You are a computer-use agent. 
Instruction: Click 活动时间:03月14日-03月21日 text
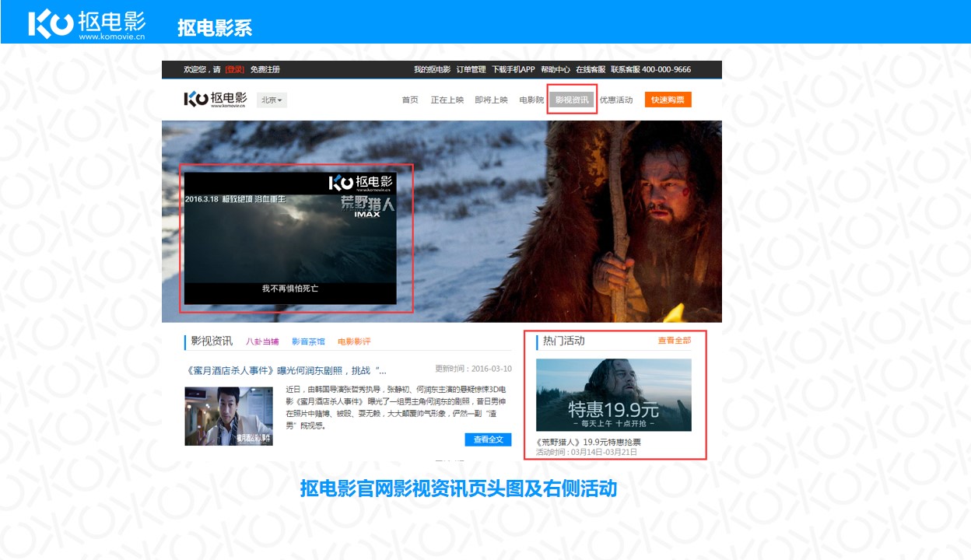pyautogui.click(x=587, y=452)
